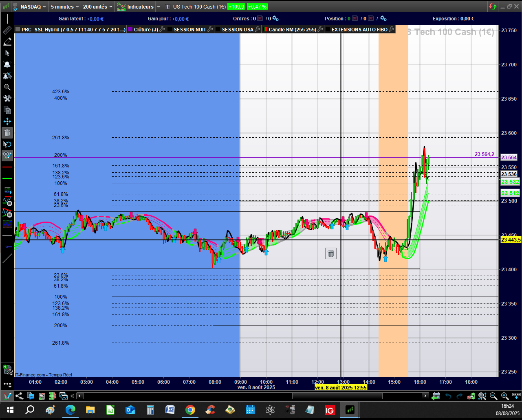Open Clôture (J) indicator settings wrench
522x420 pixels.
(162, 29)
